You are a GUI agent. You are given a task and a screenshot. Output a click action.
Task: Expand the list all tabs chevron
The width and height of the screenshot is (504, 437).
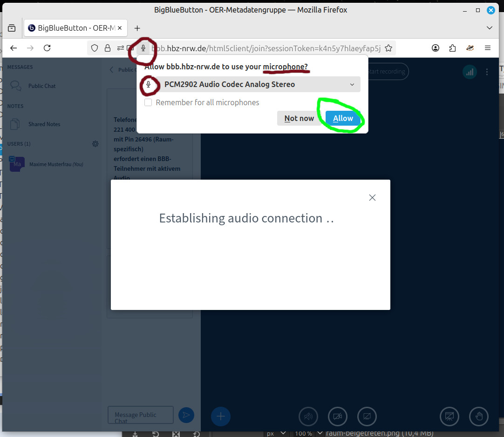coord(490,28)
